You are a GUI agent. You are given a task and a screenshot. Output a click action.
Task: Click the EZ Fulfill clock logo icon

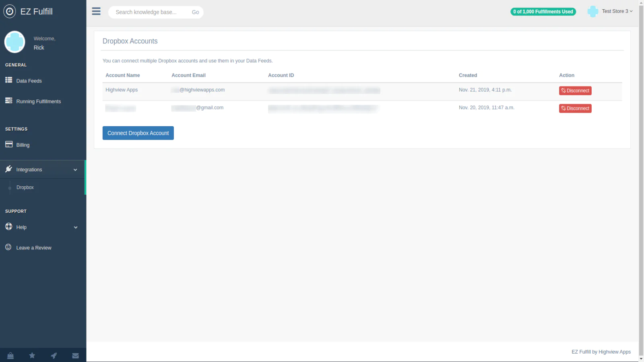pyautogui.click(x=10, y=11)
